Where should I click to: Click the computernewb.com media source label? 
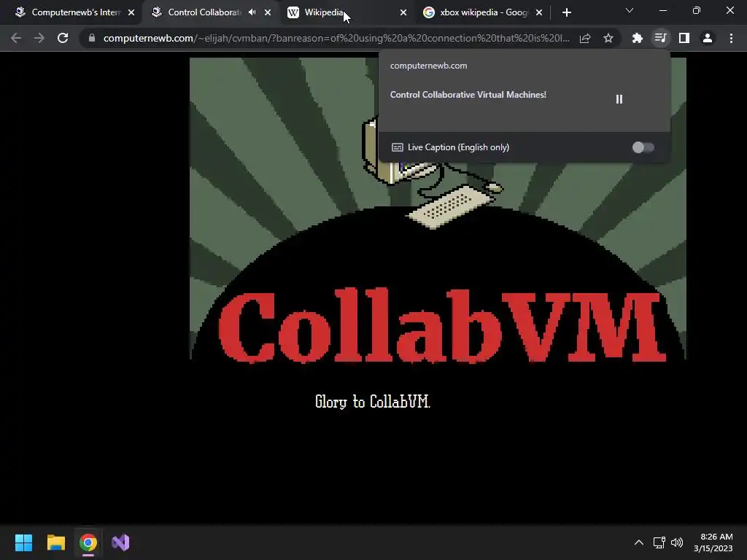428,66
